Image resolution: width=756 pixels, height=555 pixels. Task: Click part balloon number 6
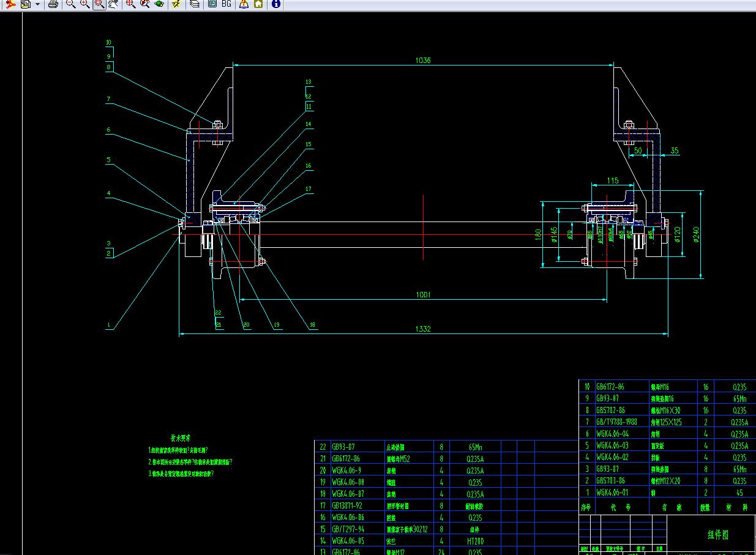click(x=108, y=130)
